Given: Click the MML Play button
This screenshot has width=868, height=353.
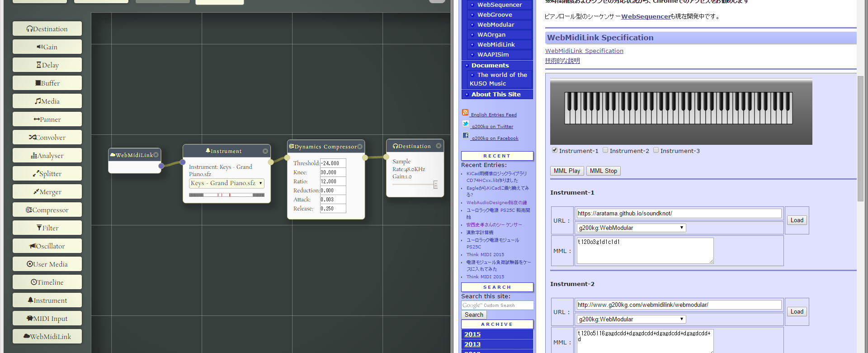Looking at the screenshot, I should [567, 171].
